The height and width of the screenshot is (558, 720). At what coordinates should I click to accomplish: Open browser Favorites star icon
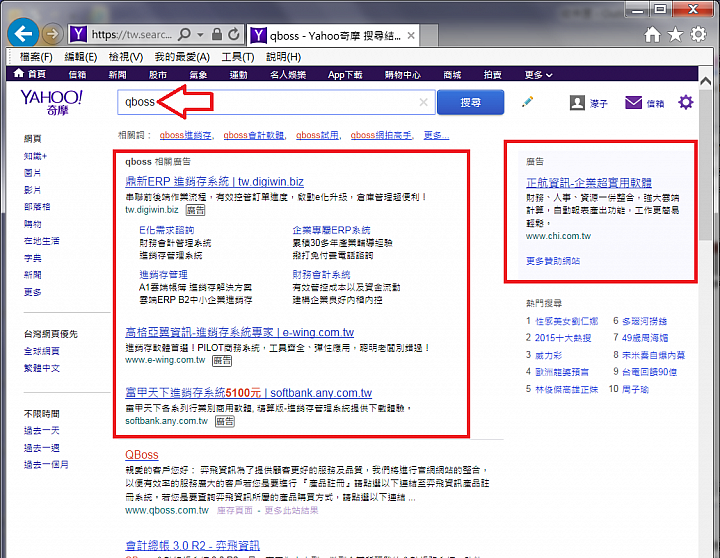click(x=675, y=34)
